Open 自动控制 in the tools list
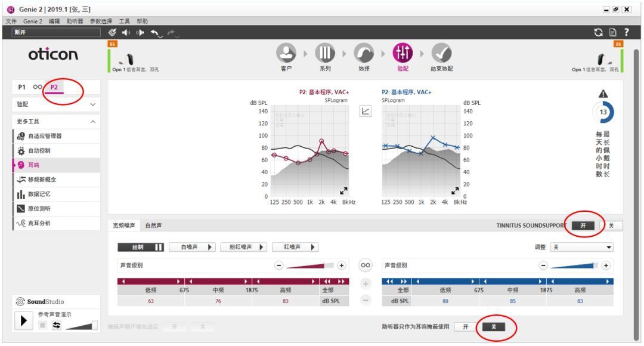This screenshot has height=346, width=644. click(57, 150)
